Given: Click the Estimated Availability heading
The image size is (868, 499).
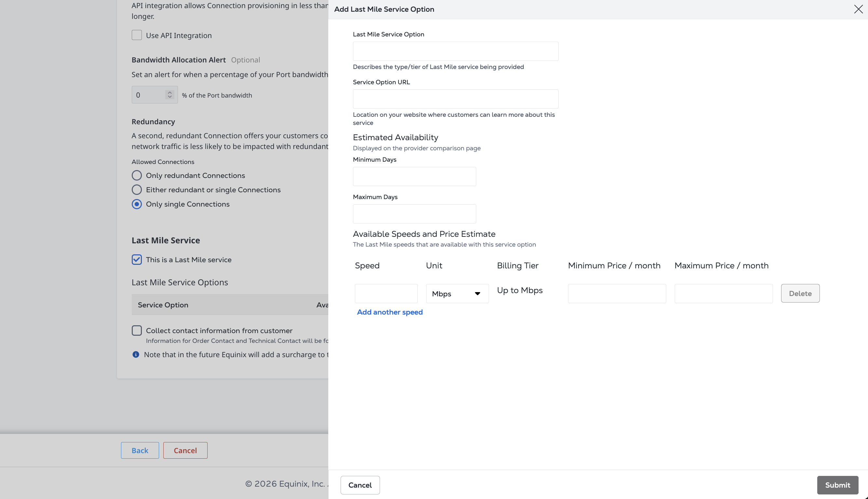Looking at the screenshot, I should coord(396,137).
